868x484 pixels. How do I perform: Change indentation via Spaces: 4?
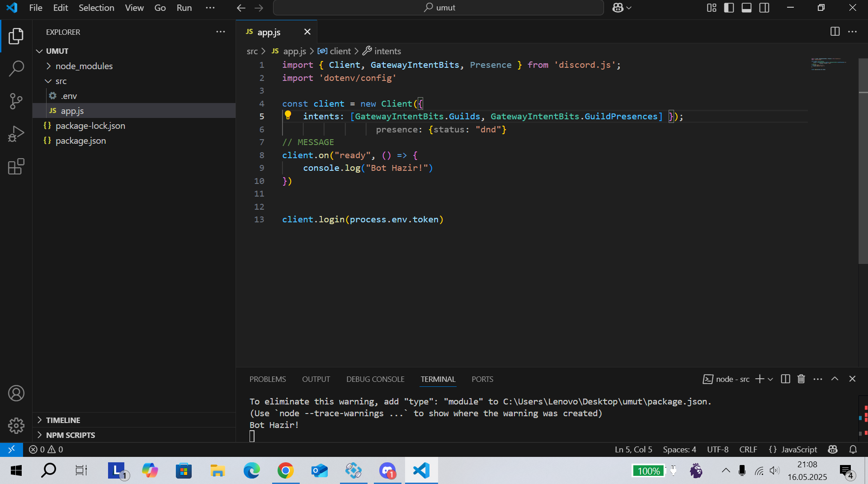click(x=679, y=449)
